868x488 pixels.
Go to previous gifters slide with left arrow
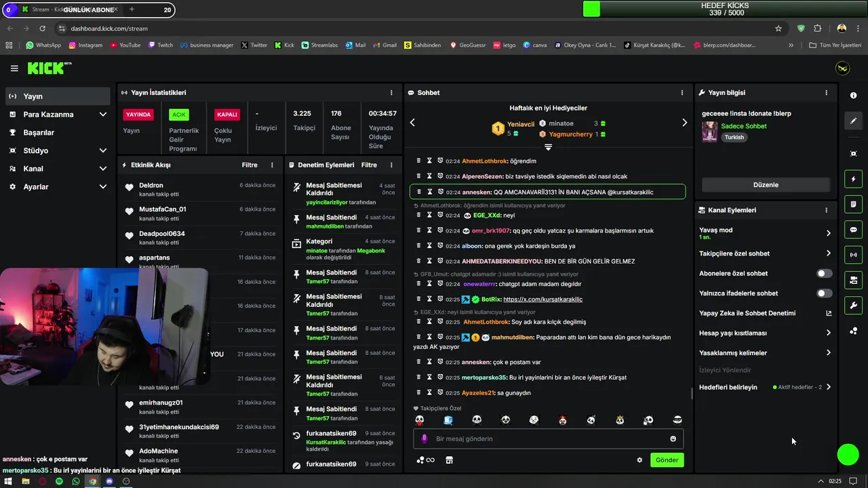click(412, 123)
